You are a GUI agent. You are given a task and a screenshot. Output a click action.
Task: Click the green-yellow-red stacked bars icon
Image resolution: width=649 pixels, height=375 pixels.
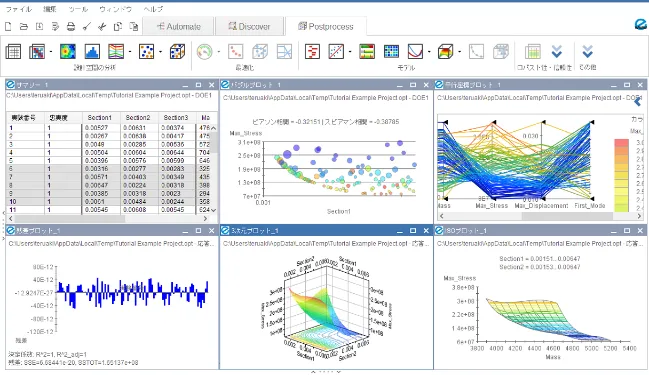pos(367,52)
